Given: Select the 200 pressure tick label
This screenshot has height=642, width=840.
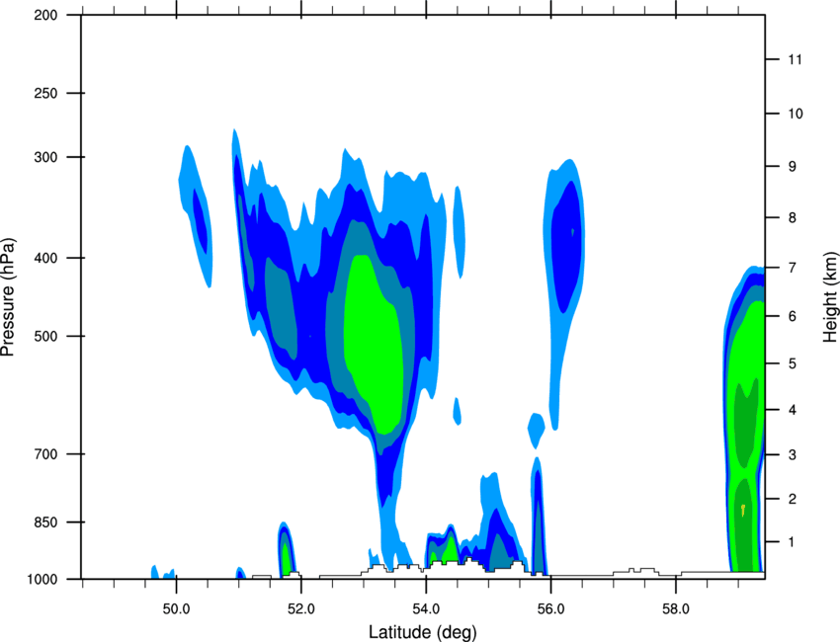Looking at the screenshot, I should click(46, 16).
